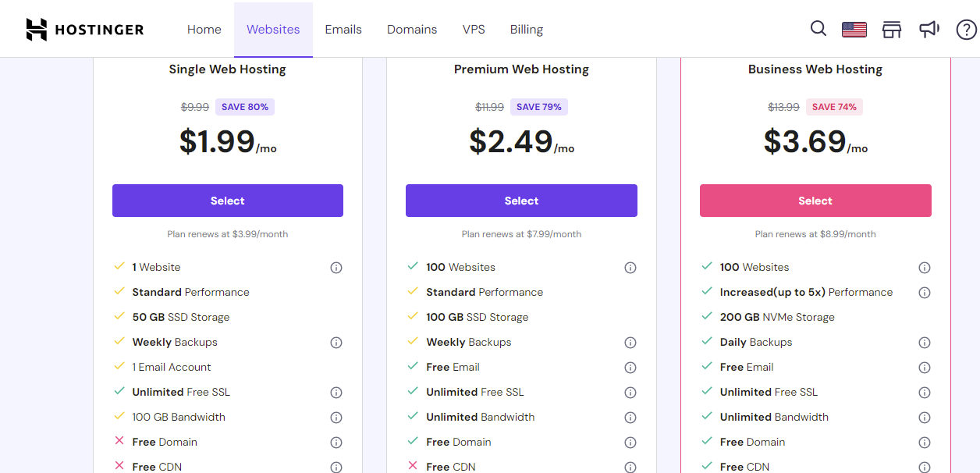Open the US flag language selector
Viewport: 980px width, 473px height.
coord(854,28)
